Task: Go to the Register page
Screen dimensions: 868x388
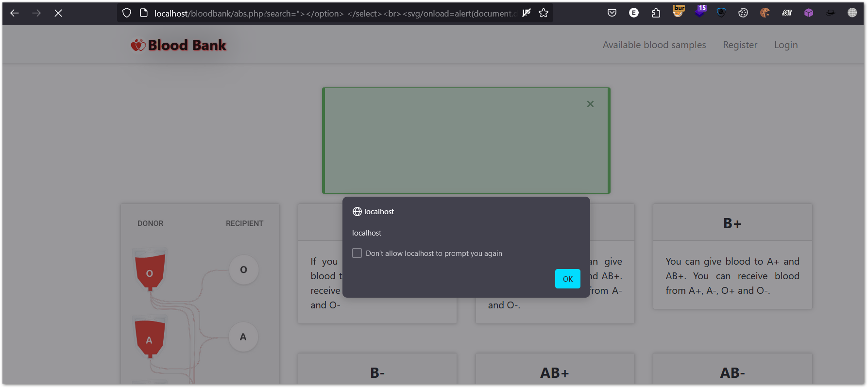Action: pyautogui.click(x=740, y=45)
